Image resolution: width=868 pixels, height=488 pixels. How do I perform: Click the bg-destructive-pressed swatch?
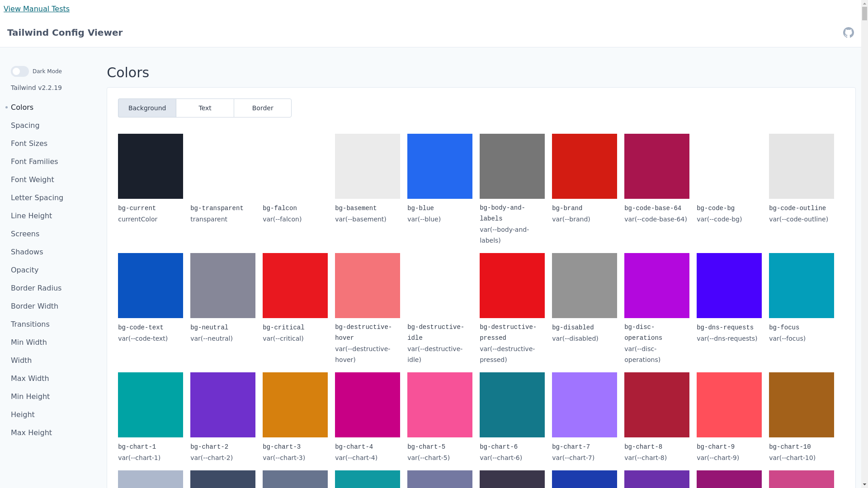click(x=512, y=286)
